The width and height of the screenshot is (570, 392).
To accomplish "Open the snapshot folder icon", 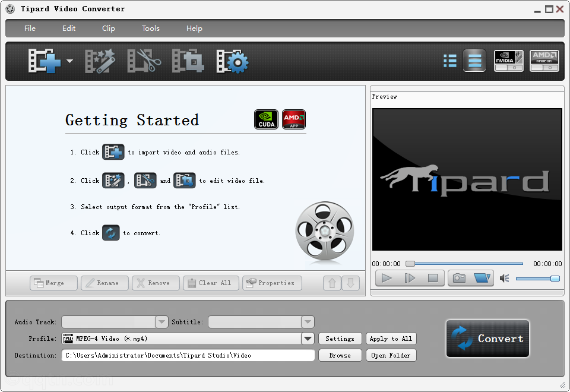I will click(x=483, y=278).
